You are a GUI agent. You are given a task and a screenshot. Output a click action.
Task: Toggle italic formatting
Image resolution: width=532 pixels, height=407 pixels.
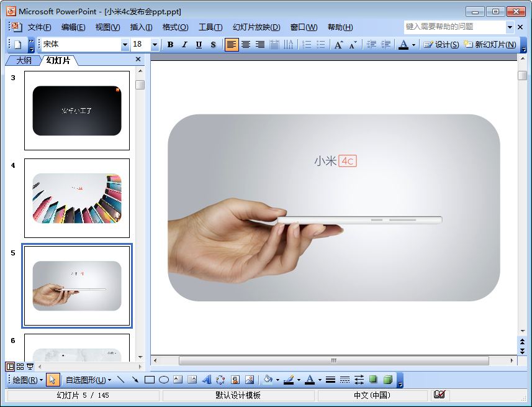184,45
